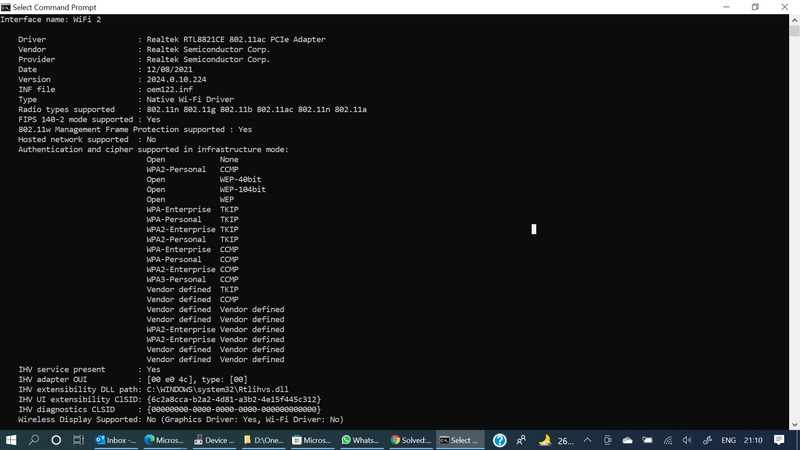Click INF file value oem122.inf
The image size is (800, 450).
[169, 89]
